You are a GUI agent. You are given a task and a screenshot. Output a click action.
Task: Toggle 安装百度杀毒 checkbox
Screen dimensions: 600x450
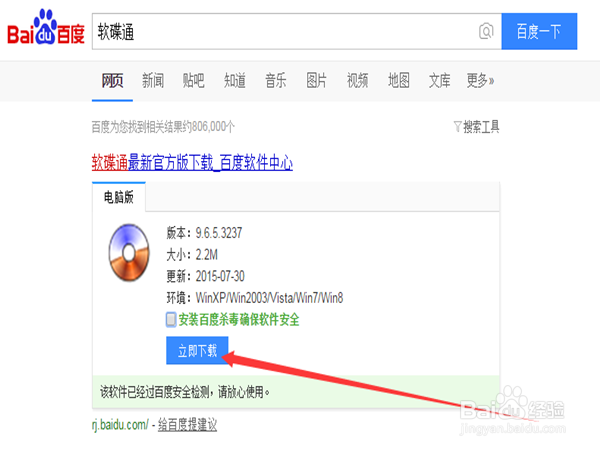click(171, 320)
